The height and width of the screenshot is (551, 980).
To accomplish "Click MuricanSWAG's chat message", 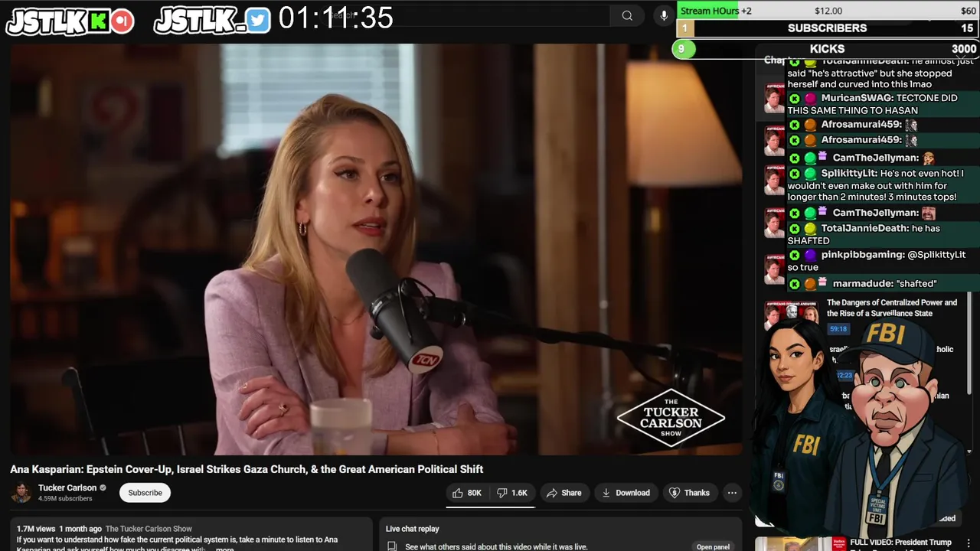I will [x=882, y=104].
